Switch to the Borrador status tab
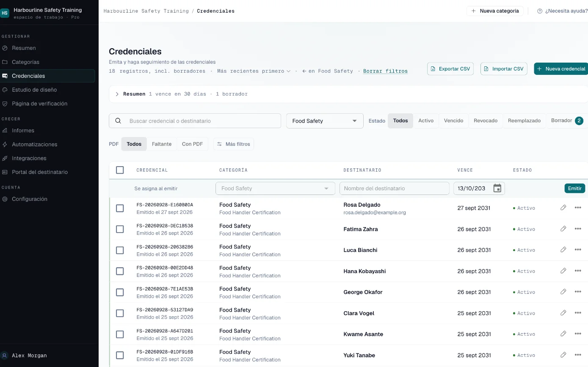The image size is (588, 367). point(567,121)
